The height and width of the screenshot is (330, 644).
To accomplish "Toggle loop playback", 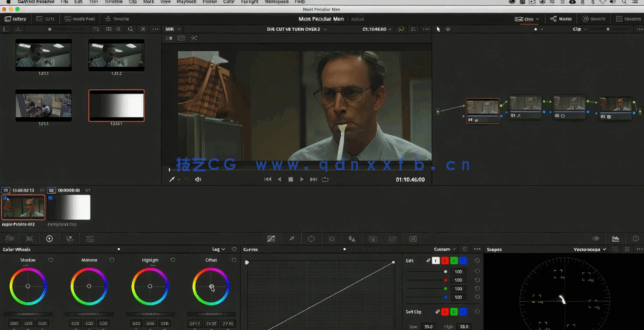I will click(325, 179).
